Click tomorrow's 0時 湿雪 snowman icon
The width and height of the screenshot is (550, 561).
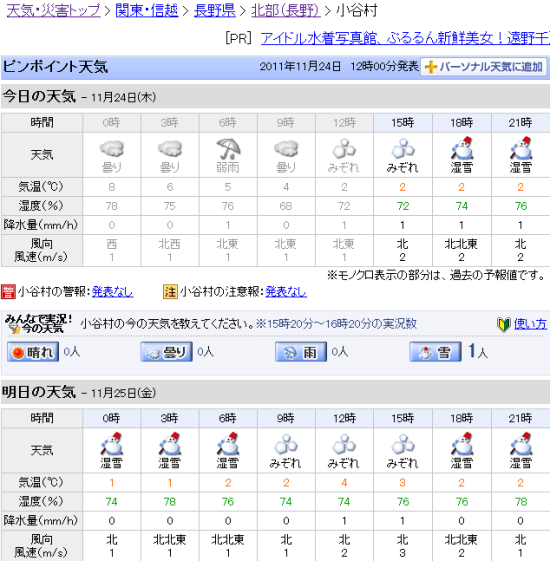[x=112, y=444]
